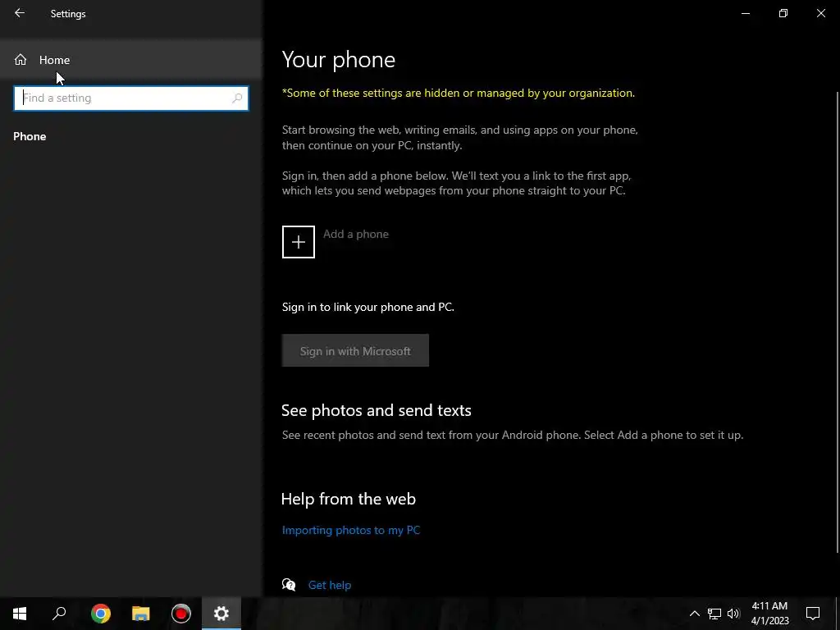Screen dimensions: 840x630
Task: Open taskbar search magnifier
Action: click(x=59, y=614)
